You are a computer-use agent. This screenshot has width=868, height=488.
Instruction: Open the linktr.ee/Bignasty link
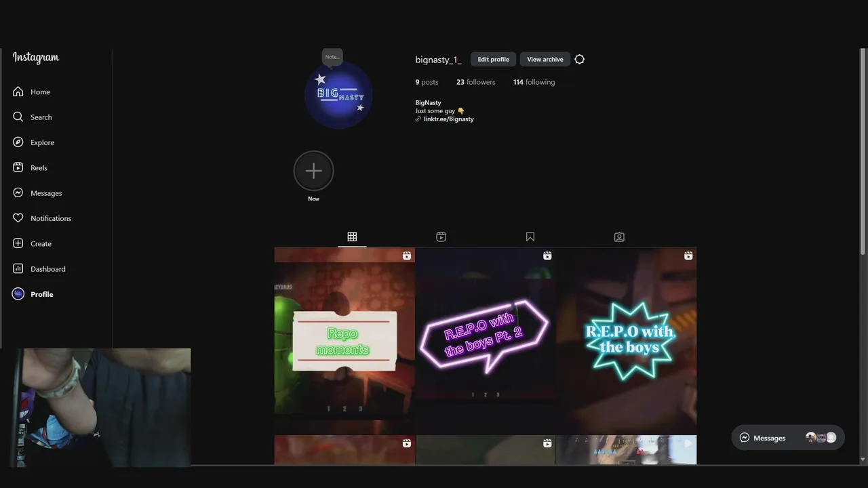click(448, 119)
